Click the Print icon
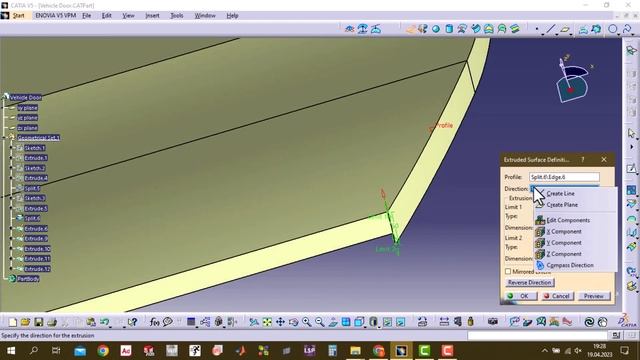The image size is (640, 360). (x=51, y=322)
